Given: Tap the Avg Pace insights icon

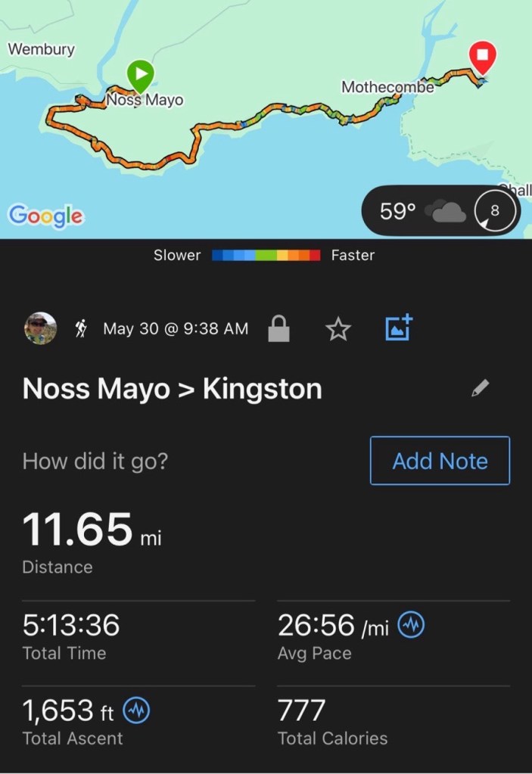Looking at the screenshot, I should pyautogui.click(x=412, y=625).
